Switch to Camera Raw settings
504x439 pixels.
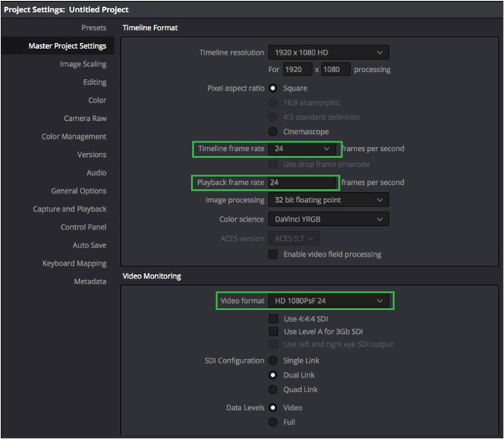[85, 119]
